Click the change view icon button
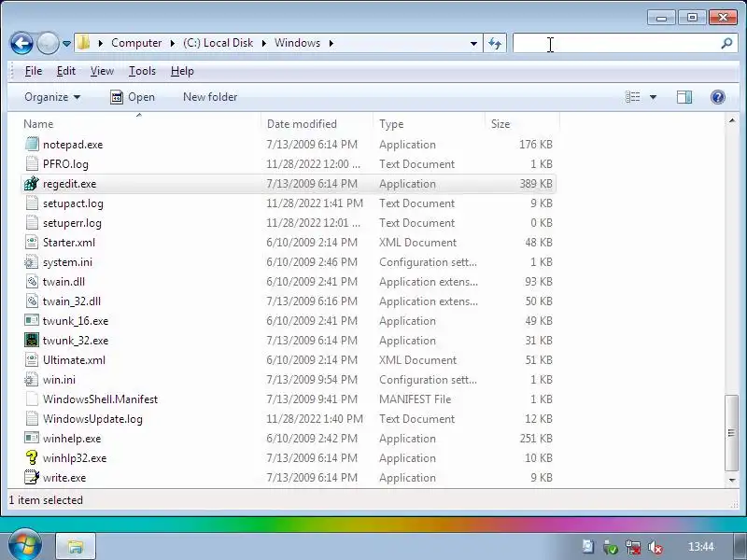 (x=633, y=97)
